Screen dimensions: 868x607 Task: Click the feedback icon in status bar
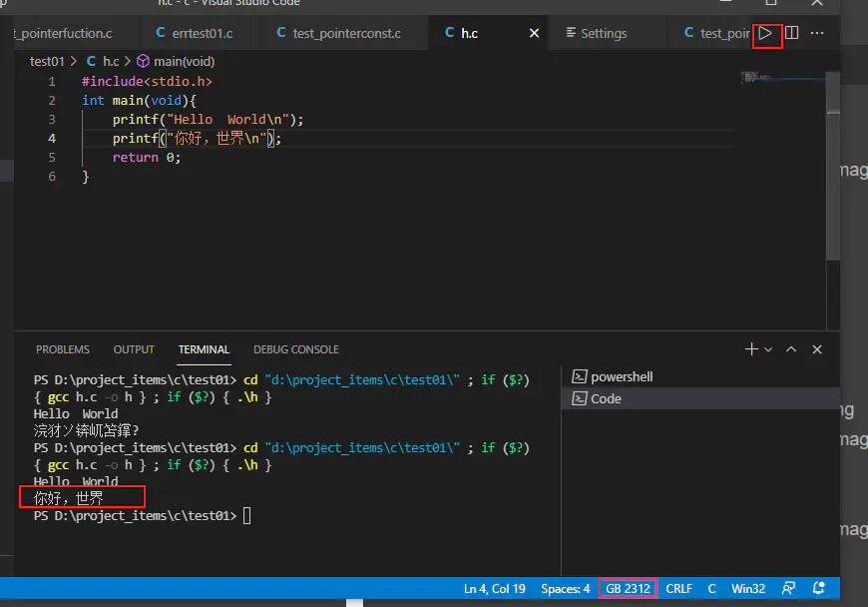click(x=789, y=588)
